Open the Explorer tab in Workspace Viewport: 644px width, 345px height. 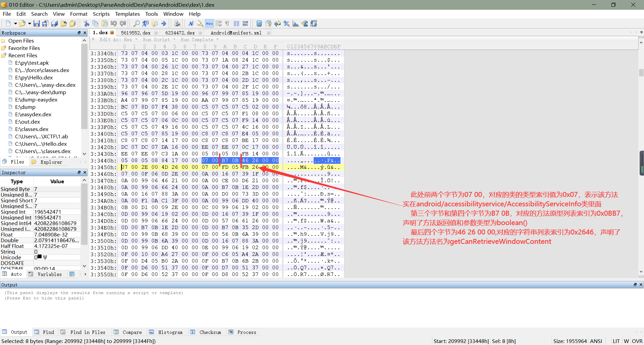48,162
